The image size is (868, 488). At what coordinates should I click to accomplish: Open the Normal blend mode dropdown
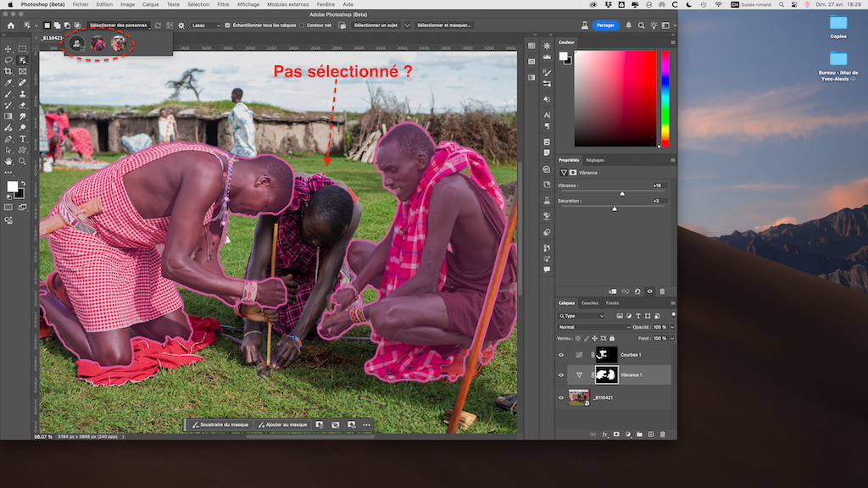593,327
